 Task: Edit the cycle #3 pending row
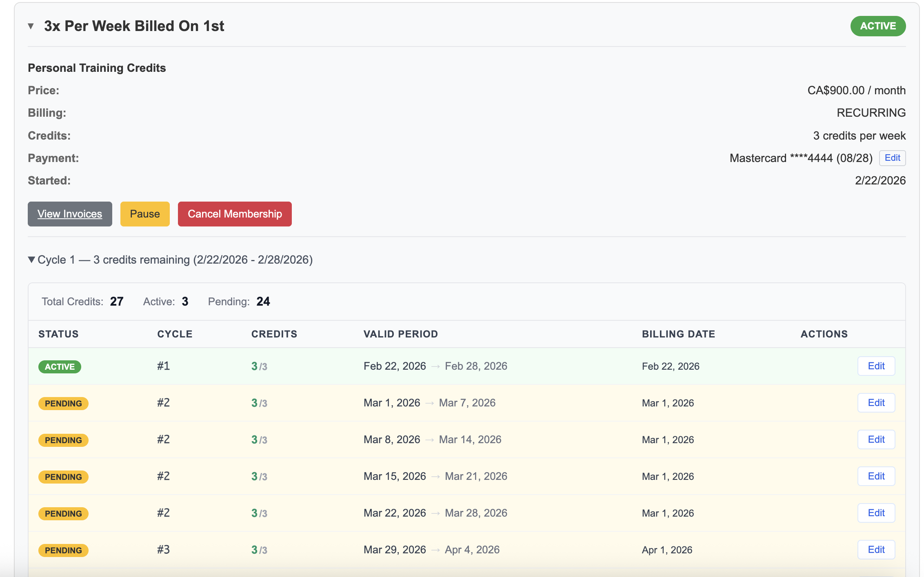876,550
